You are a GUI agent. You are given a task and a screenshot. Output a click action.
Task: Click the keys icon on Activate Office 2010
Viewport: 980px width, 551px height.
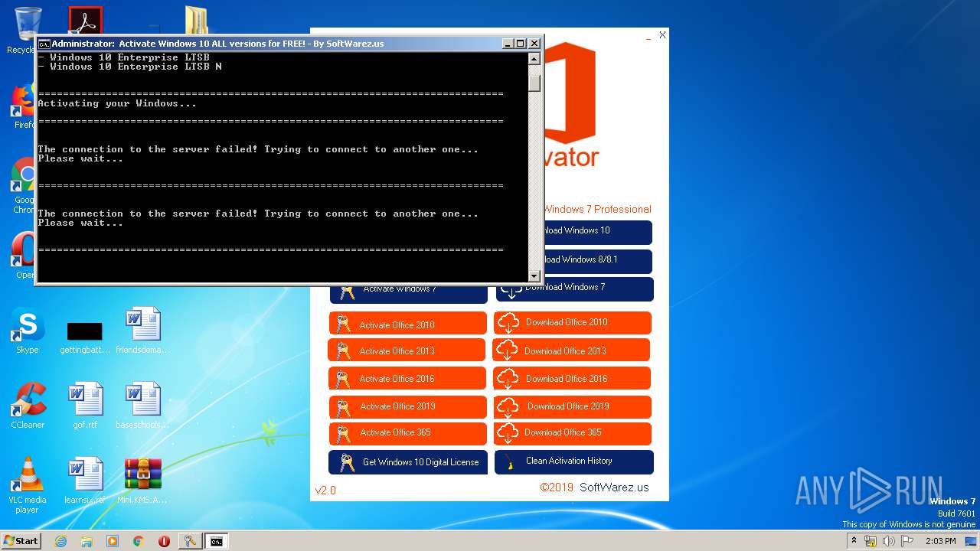tap(343, 324)
